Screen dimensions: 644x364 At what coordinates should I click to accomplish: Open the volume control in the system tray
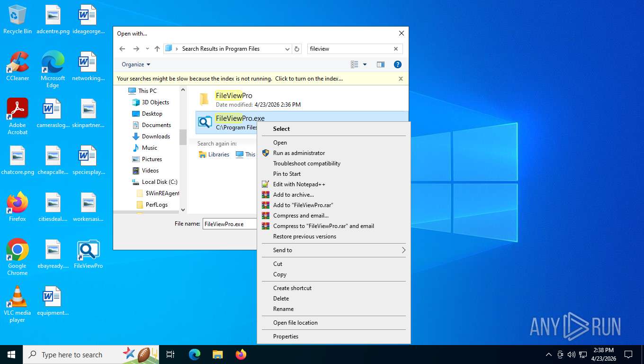pos(571,355)
